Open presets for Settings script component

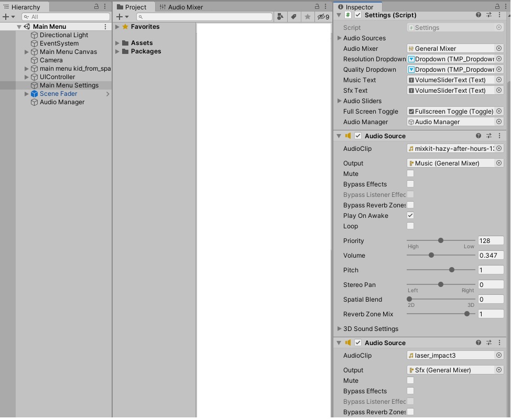(x=489, y=15)
